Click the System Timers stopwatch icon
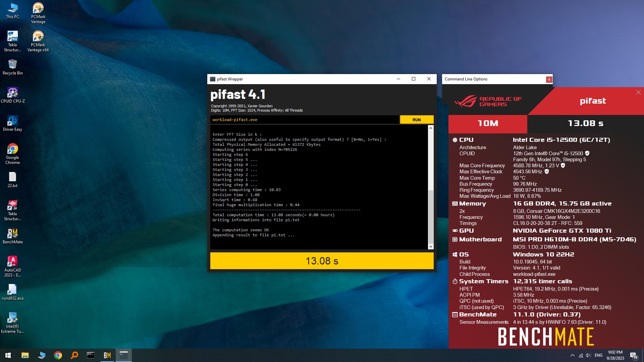The width and height of the screenshot is (644, 362). 455,281
